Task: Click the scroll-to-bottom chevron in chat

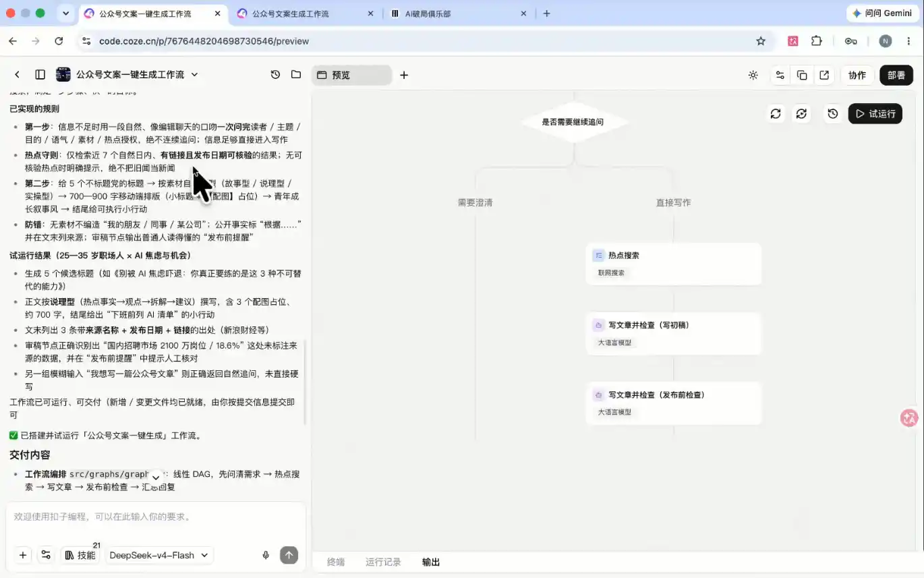Action: (x=156, y=478)
